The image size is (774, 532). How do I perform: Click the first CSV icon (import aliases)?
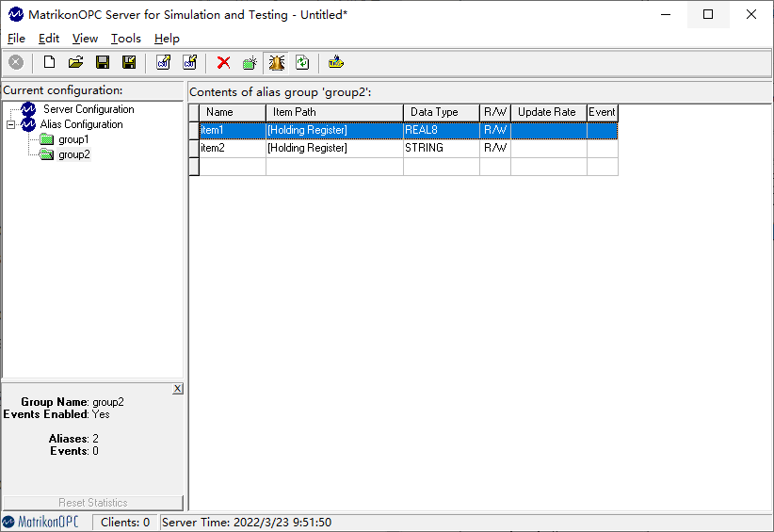click(x=164, y=62)
